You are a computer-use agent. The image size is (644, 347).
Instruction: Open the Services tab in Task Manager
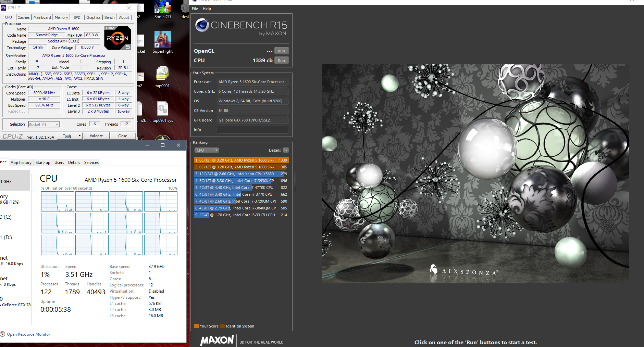click(x=91, y=163)
